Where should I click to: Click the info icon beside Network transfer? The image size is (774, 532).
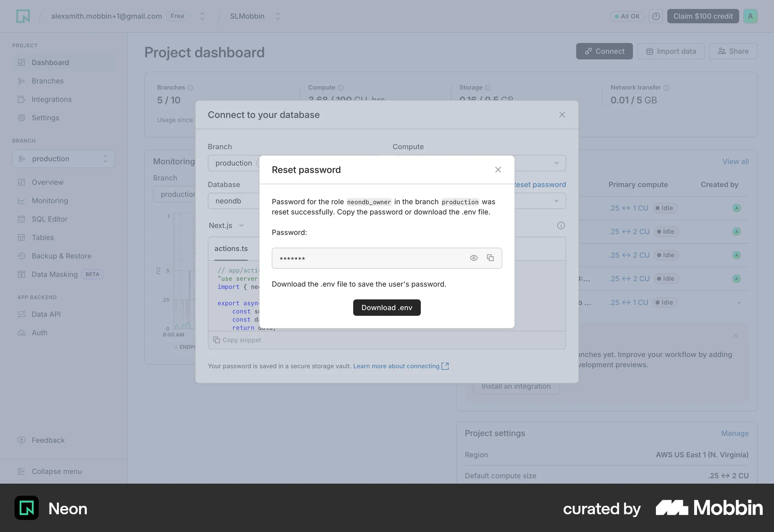point(666,87)
